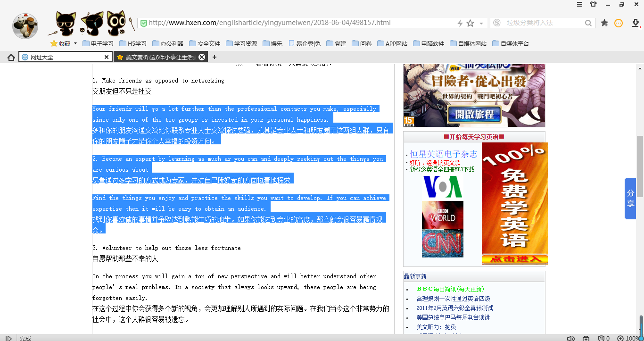This screenshot has width=644, height=341.
Task: Click the 点击进入 button on the banner
Action: click(515, 259)
